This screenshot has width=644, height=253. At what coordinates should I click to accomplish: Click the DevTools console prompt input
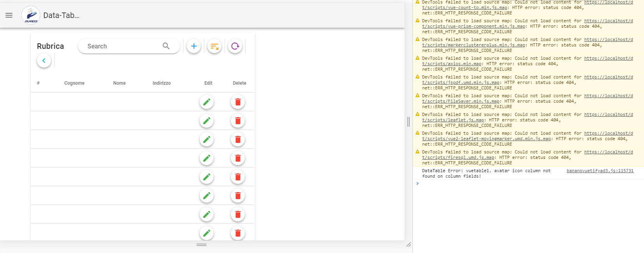(530, 184)
